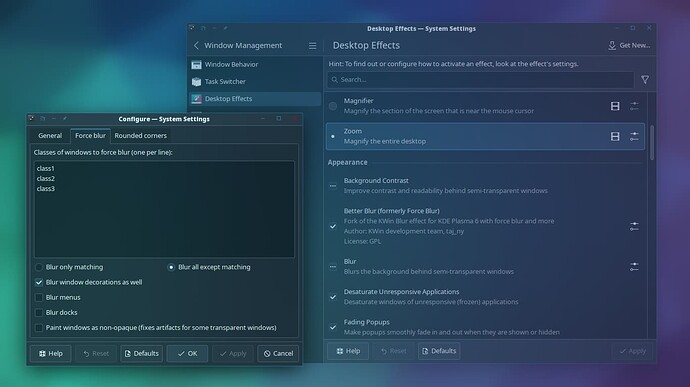Image resolution: width=690 pixels, height=387 pixels.
Task: Click window menu icon in Desktop Effects title bar
Action: click(x=192, y=28)
